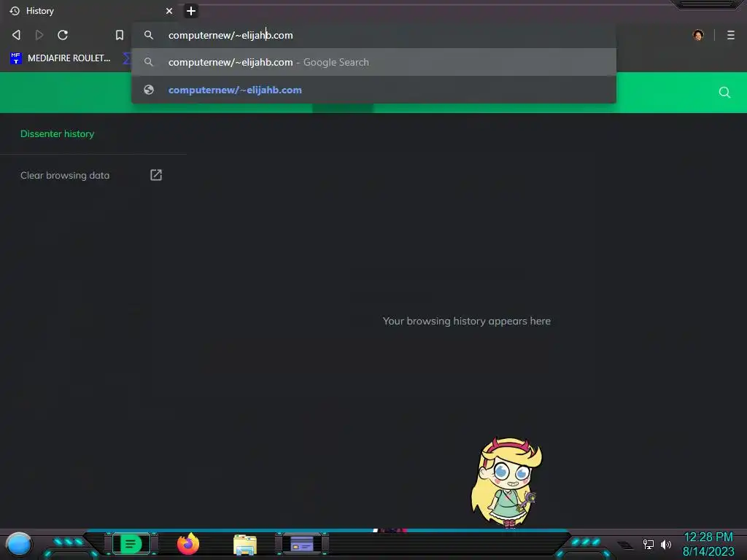Switch to the History tab

point(90,11)
